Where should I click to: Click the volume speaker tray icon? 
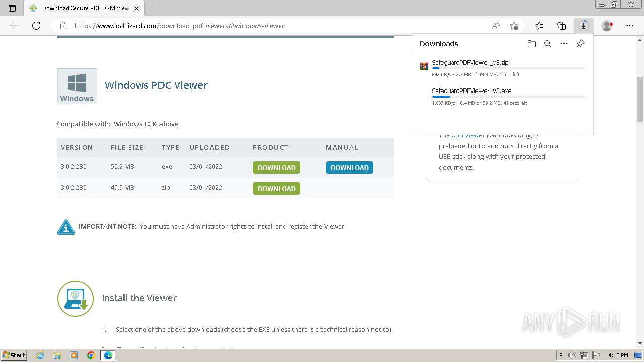572,355
